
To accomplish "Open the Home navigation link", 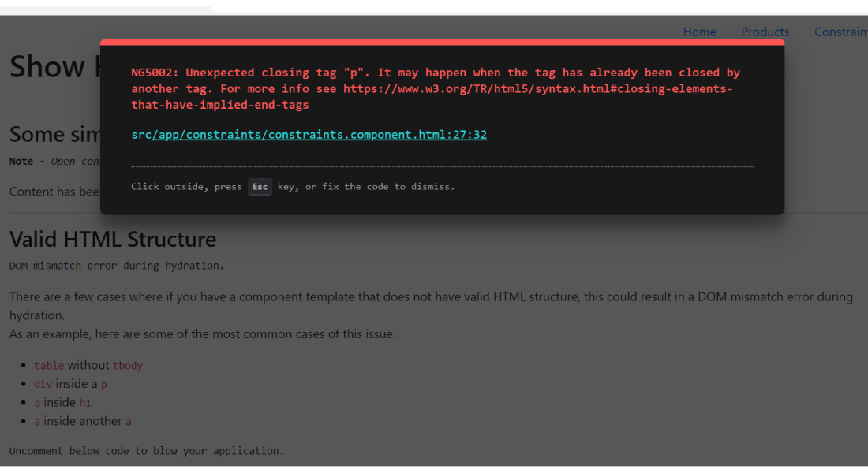I will click(x=699, y=32).
